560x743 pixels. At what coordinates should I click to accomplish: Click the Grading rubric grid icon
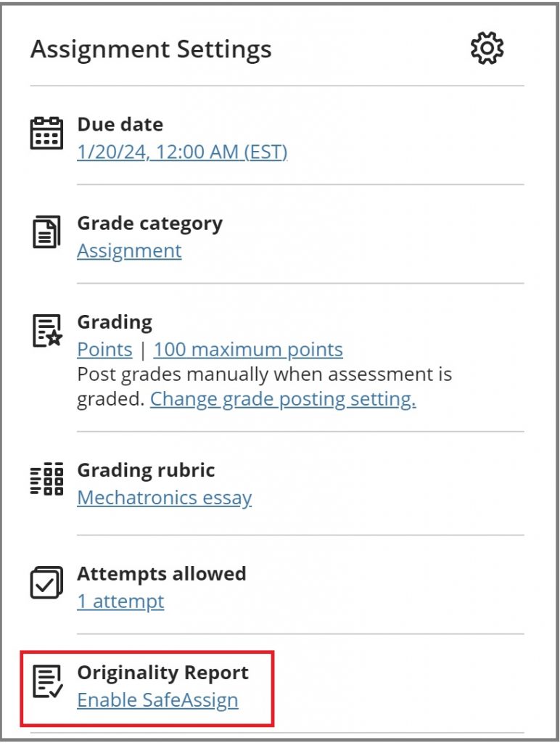point(46,479)
